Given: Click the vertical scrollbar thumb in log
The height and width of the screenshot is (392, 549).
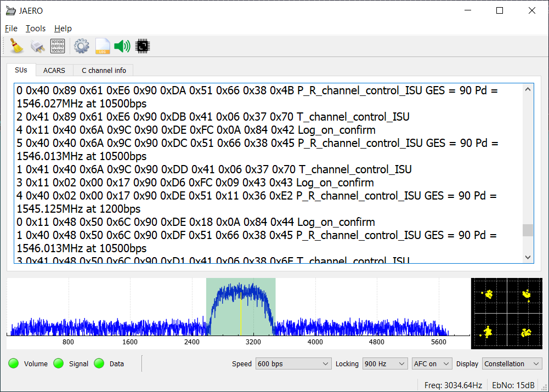Looking at the screenshot, I should [528, 230].
